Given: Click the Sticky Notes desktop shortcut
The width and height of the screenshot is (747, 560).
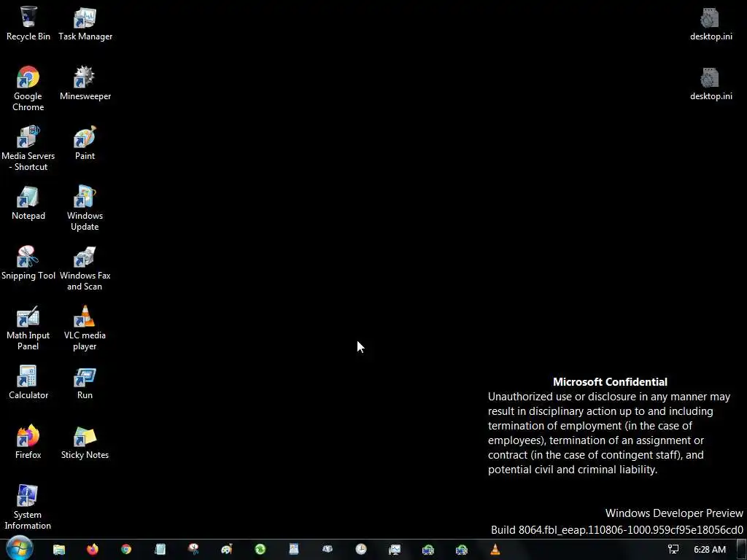Looking at the screenshot, I should pos(85,443).
